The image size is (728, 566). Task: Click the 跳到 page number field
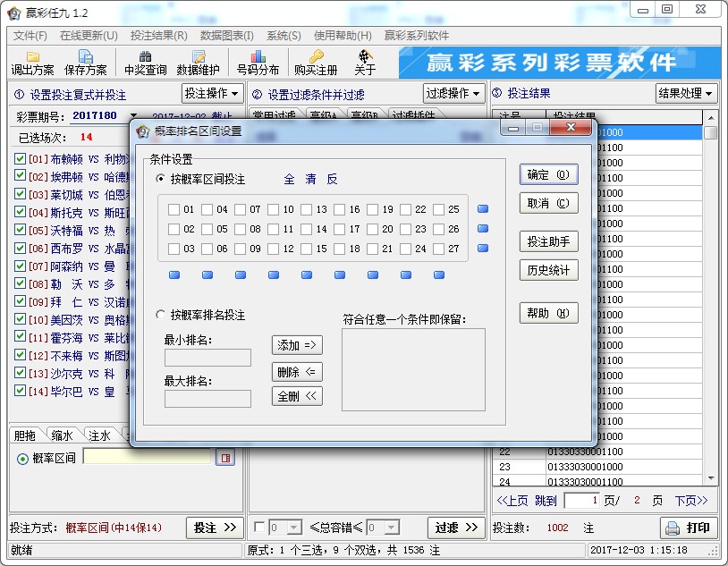click(582, 501)
